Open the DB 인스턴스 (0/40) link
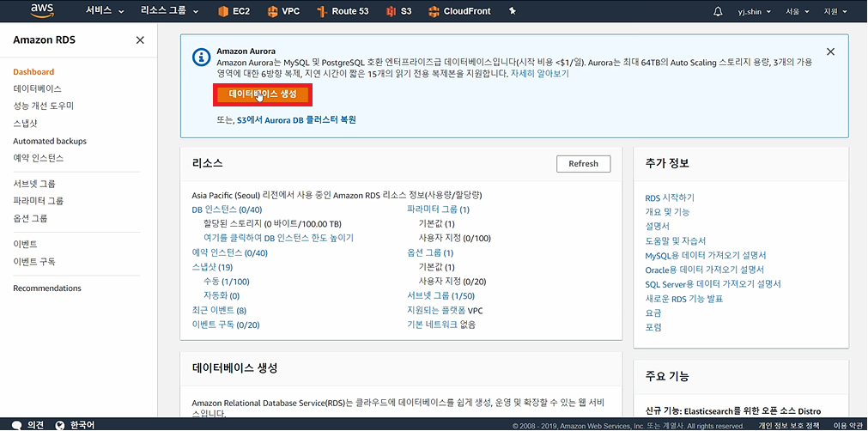The height and width of the screenshot is (431, 868). coord(227,209)
